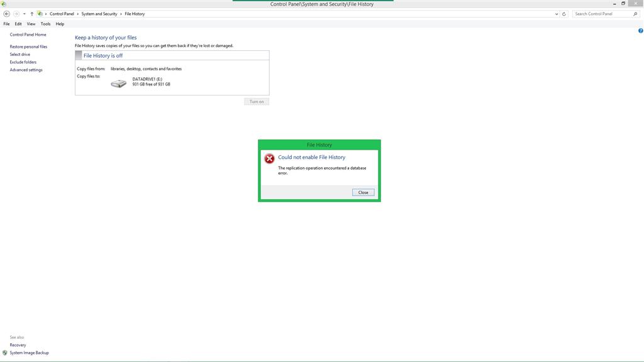
Task: Open the recent locations dropdown arrow
Action: (25, 14)
